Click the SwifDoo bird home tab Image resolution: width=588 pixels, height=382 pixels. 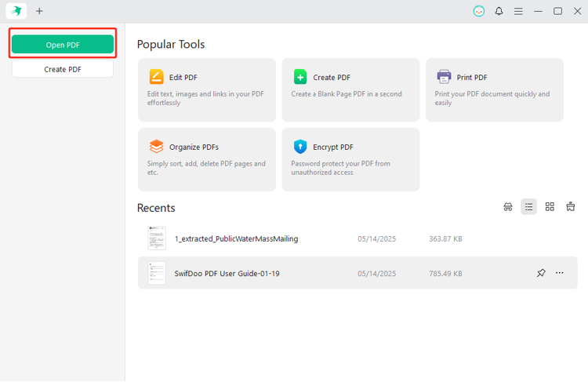click(x=16, y=11)
